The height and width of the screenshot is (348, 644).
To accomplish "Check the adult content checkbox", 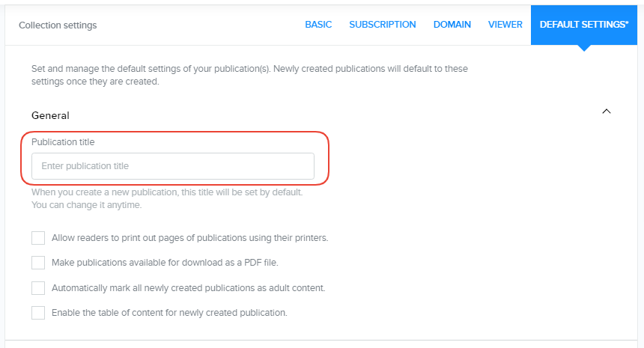I will click(38, 288).
